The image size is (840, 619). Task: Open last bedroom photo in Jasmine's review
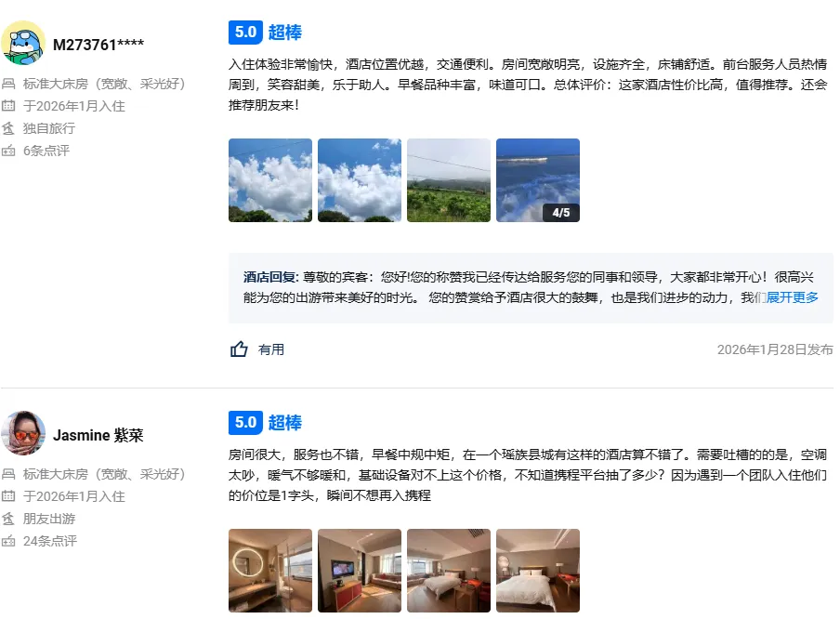538,571
